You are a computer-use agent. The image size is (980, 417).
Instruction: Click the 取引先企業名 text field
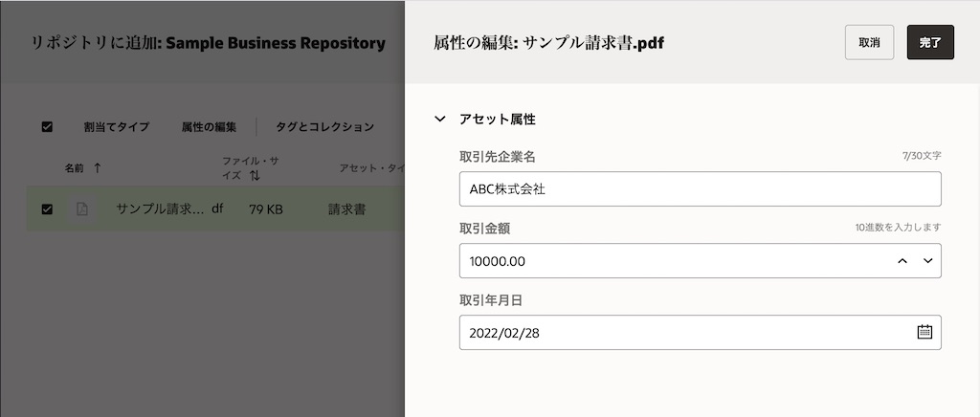(699, 189)
